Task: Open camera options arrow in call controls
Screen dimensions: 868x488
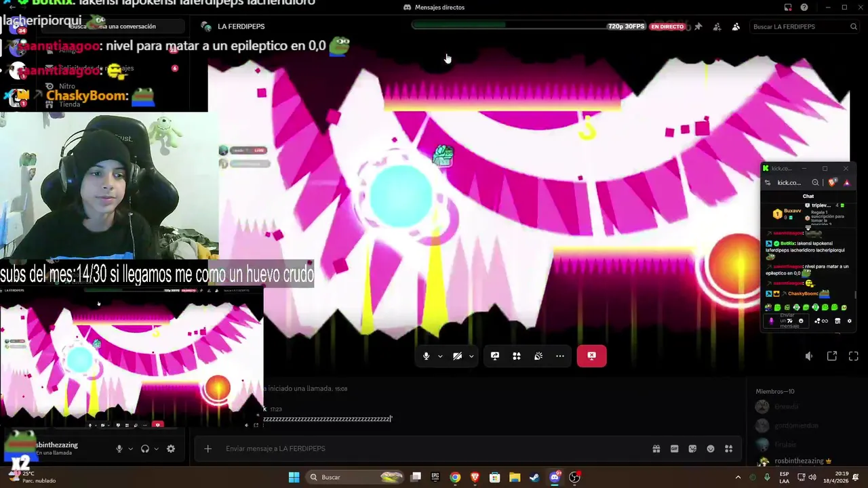Action: click(471, 357)
